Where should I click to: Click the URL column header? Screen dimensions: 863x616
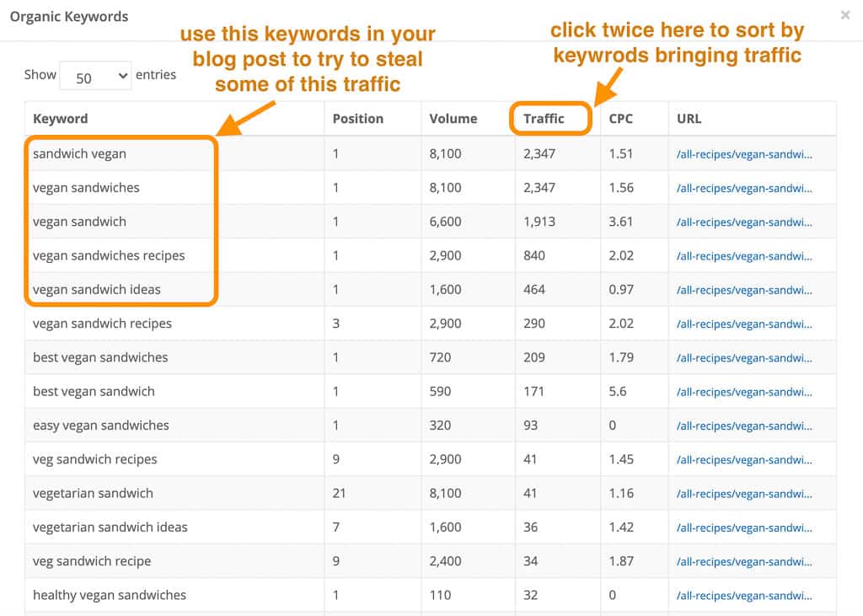click(689, 119)
